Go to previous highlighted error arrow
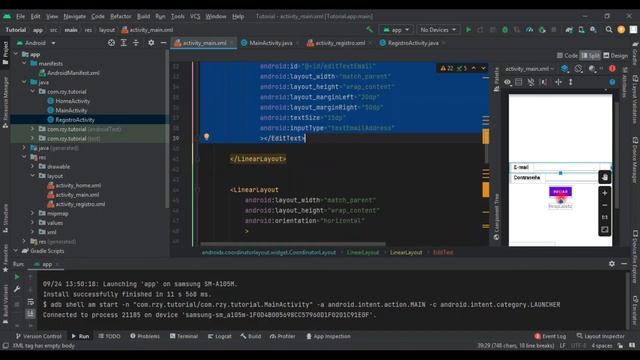The height and width of the screenshot is (360, 640). [x=473, y=68]
